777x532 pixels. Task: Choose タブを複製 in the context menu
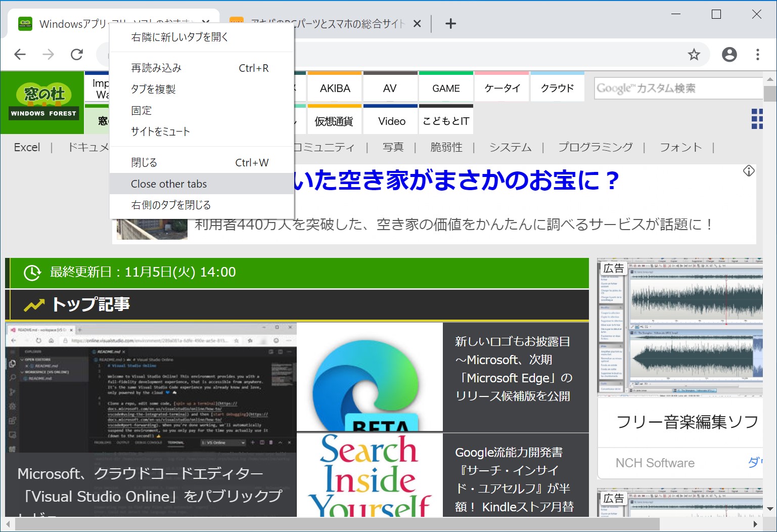153,89
